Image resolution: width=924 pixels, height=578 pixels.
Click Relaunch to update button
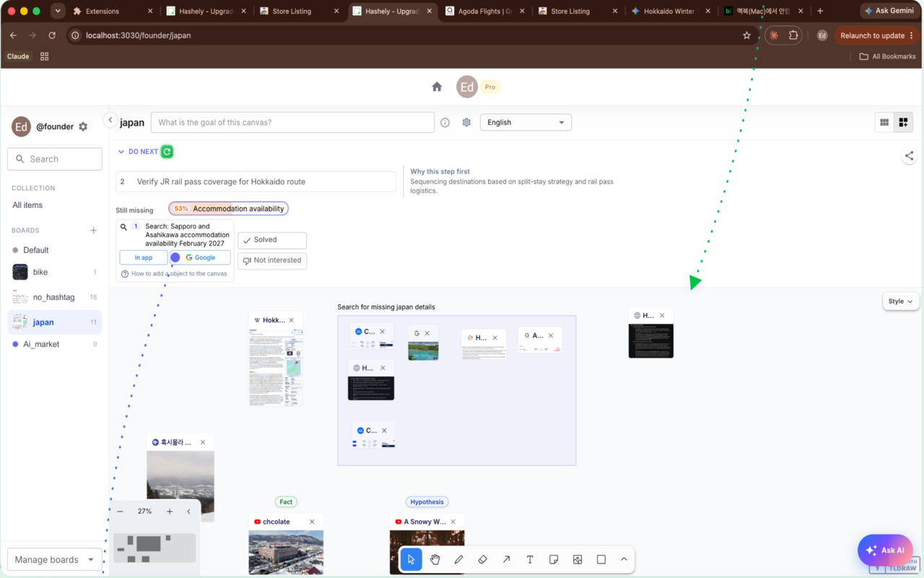[877, 35]
